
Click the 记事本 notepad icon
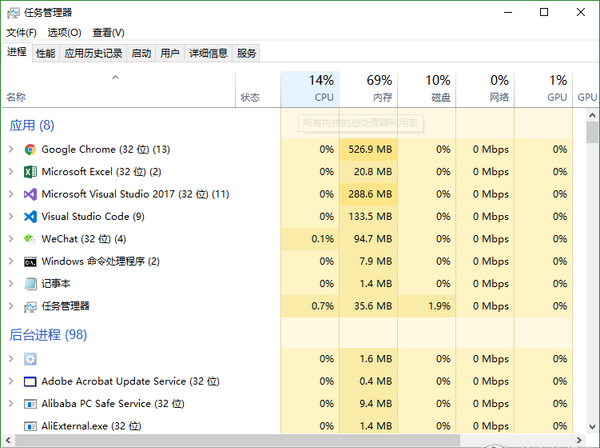30,284
